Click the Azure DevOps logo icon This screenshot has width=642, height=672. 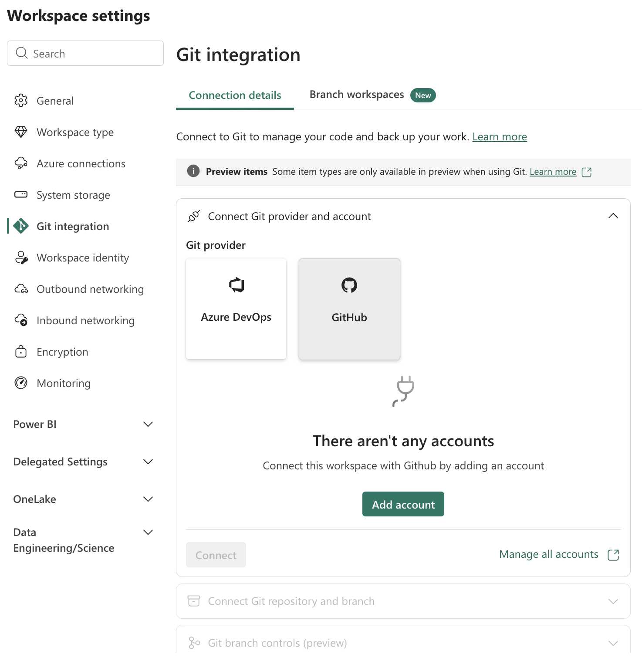pyautogui.click(x=237, y=285)
